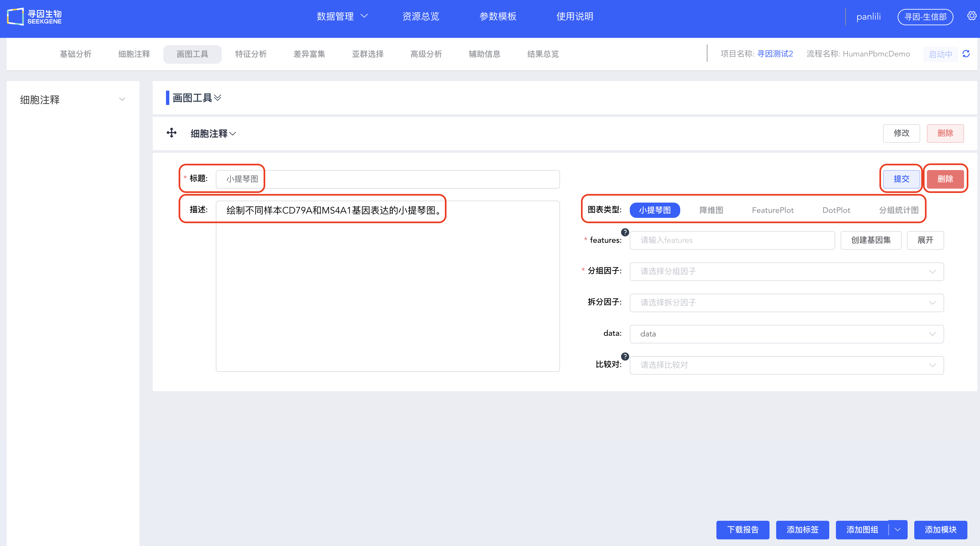This screenshot has height=546, width=980.
Task: Click the help icon next to 比较对
Action: point(625,356)
